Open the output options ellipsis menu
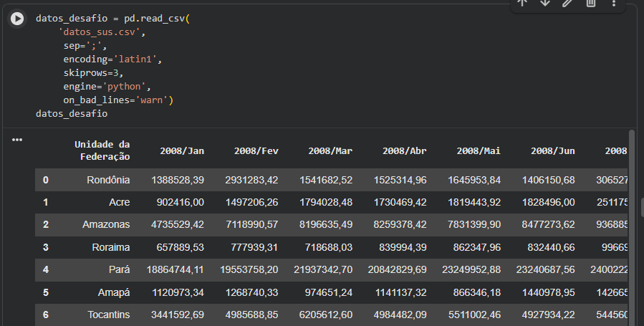 [x=17, y=140]
